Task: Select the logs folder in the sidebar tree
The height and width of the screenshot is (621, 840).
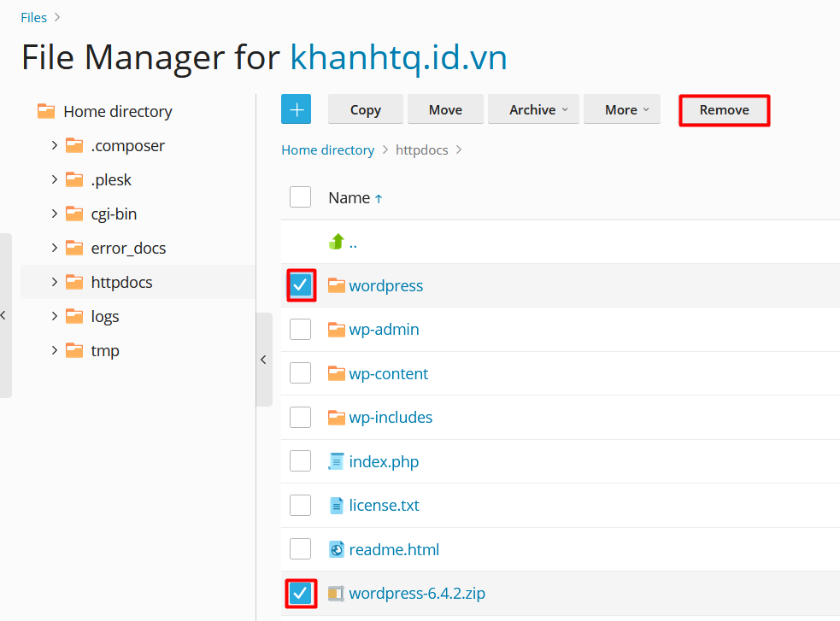Action: (105, 316)
